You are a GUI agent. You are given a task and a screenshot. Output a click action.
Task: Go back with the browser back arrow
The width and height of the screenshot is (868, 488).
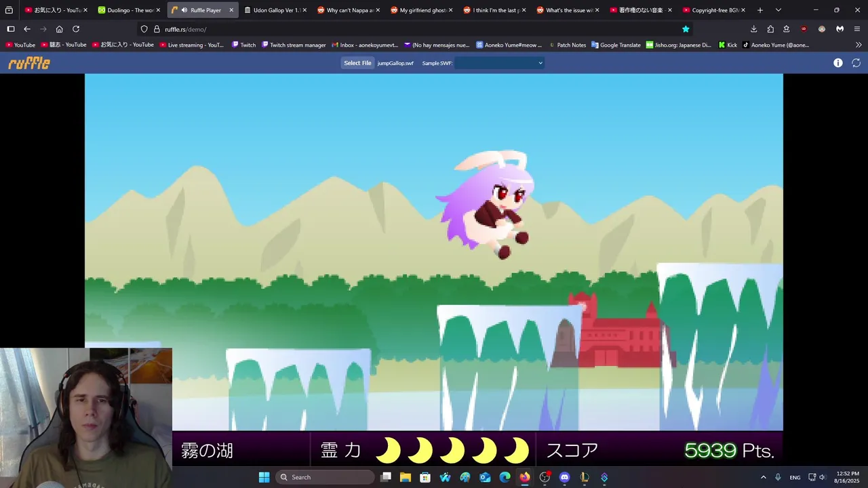tap(27, 29)
